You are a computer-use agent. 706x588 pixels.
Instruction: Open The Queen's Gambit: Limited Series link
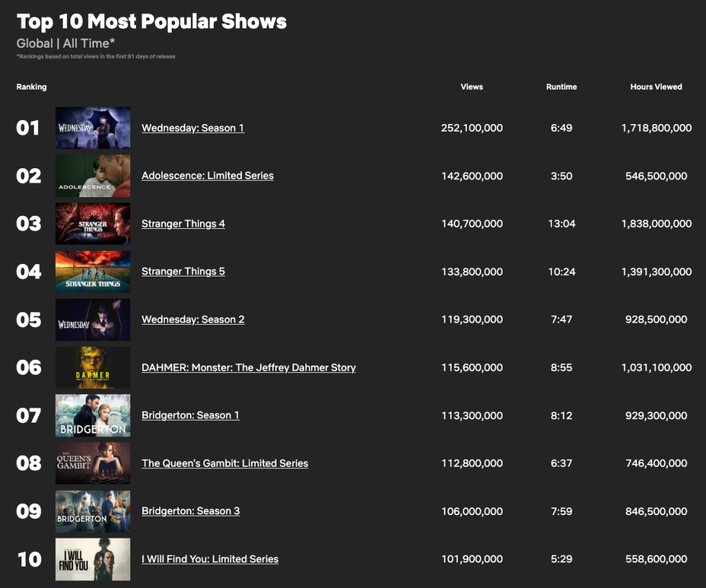tap(225, 463)
